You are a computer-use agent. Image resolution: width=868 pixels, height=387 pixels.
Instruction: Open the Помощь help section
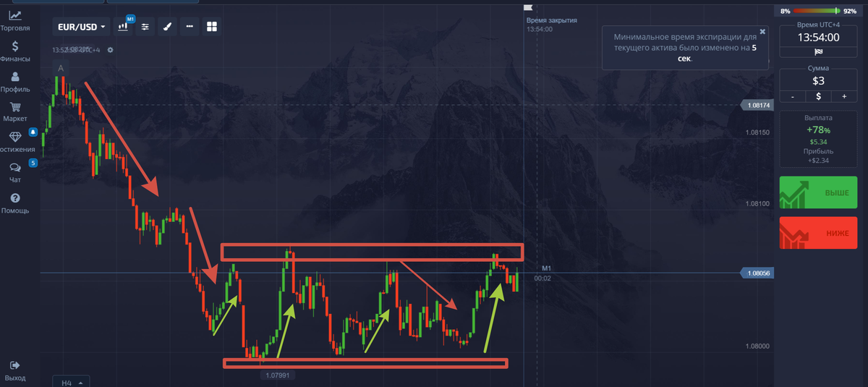pyautogui.click(x=15, y=203)
